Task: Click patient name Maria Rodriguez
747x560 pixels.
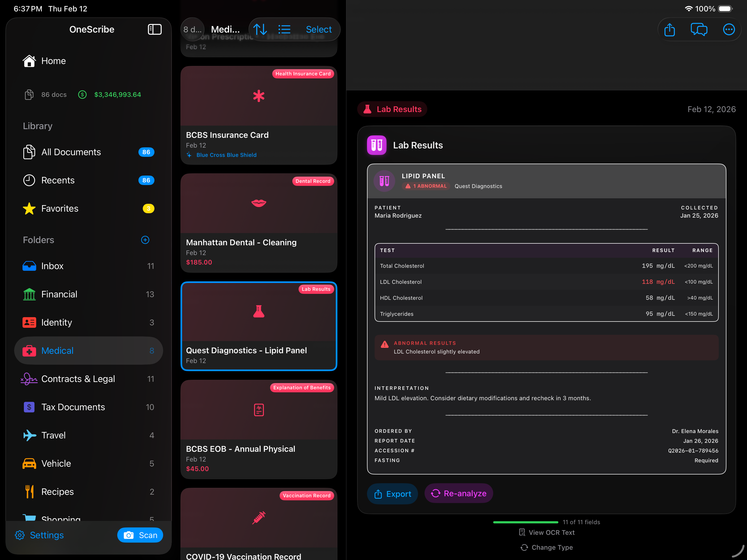Action: [x=398, y=215]
